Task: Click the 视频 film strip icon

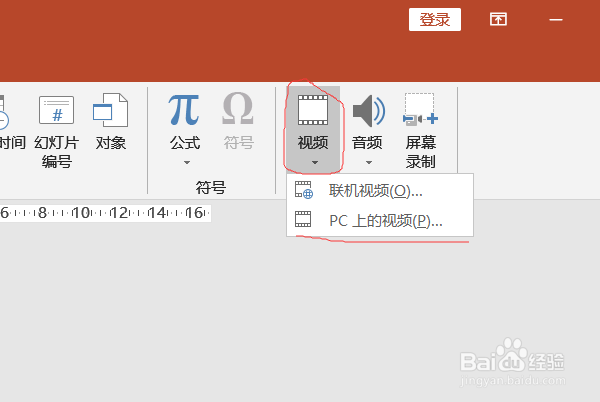Action: (313, 110)
